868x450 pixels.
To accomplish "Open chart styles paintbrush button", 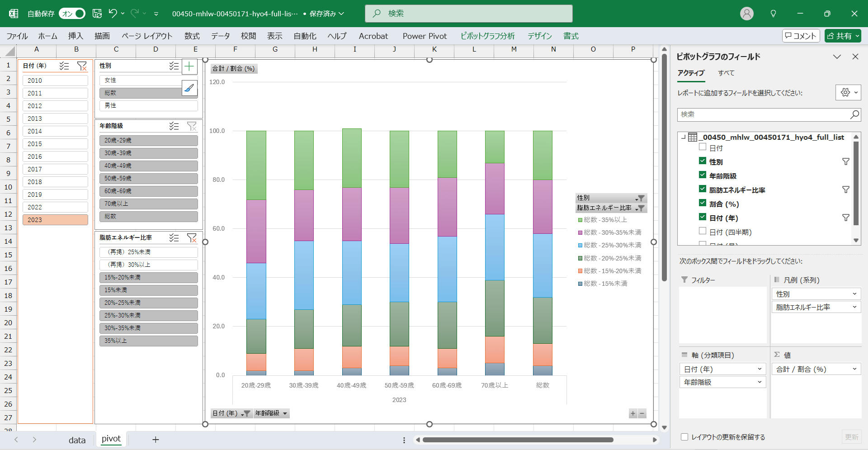I will (x=189, y=88).
